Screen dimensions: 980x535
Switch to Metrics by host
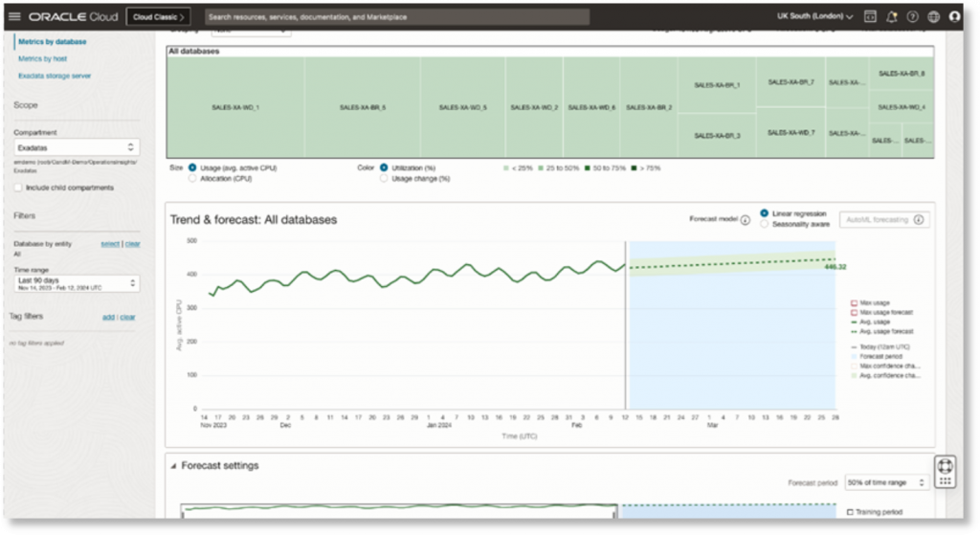[41, 58]
